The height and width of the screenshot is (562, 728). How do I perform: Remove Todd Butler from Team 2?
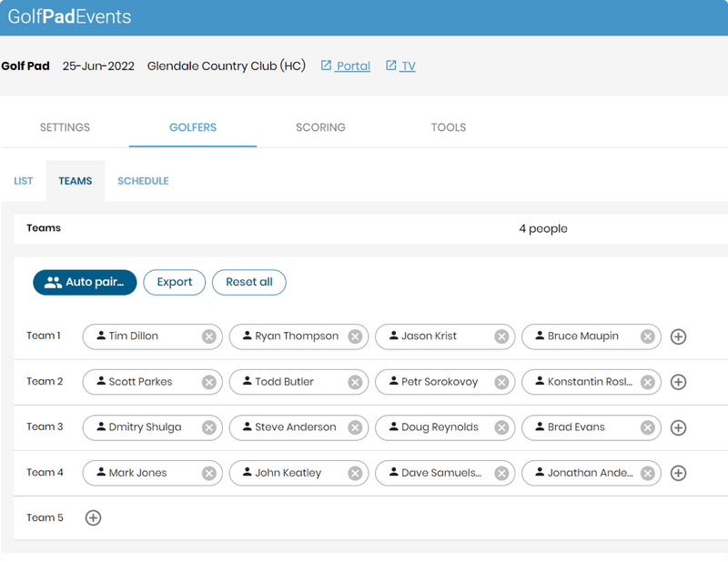pyautogui.click(x=355, y=382)
